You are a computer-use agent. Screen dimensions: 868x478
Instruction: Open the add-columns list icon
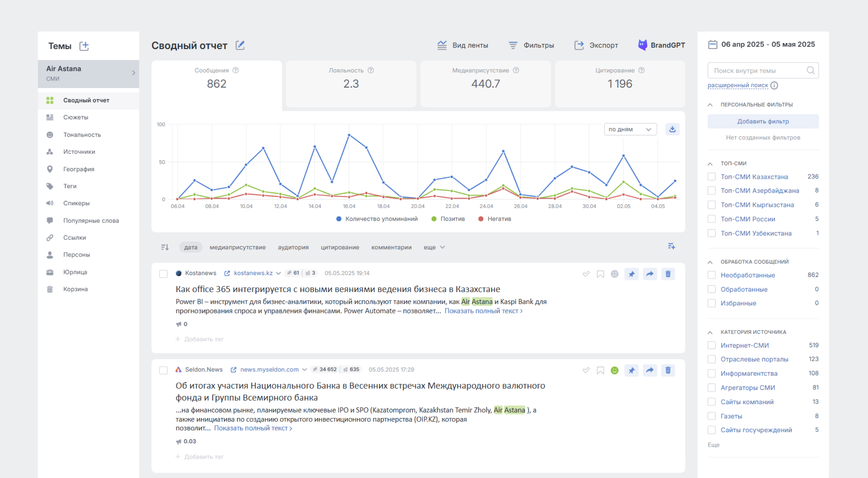[x=672, y=246]
